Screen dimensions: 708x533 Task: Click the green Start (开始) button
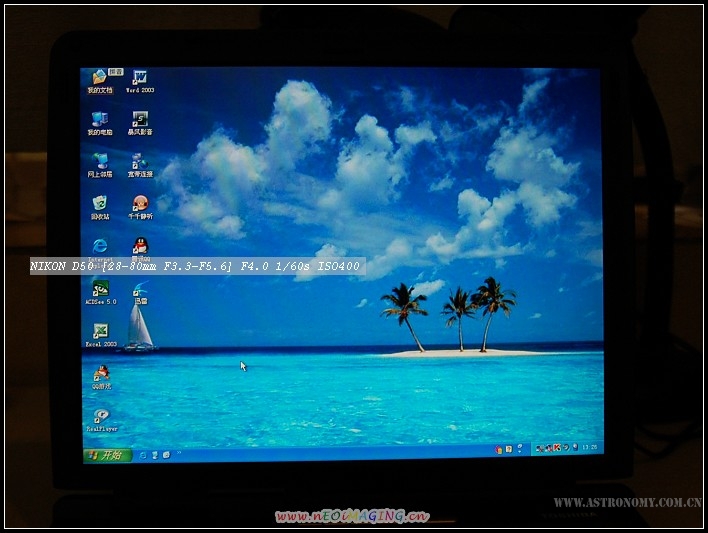pos(108,455)
